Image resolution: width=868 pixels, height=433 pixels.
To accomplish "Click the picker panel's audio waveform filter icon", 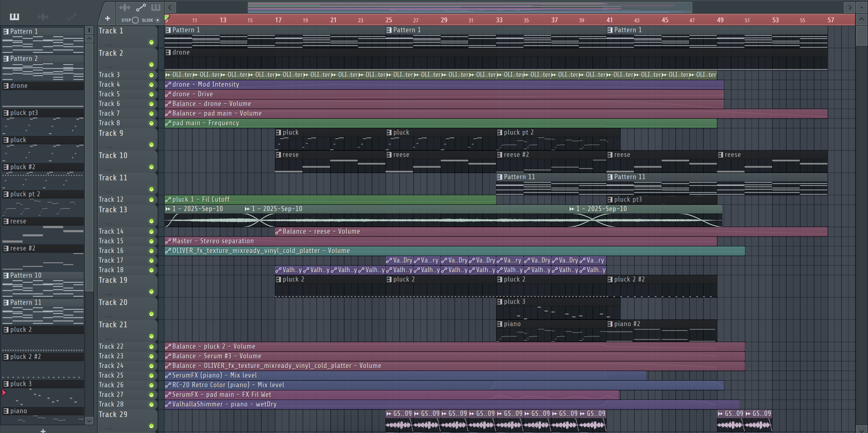I will click(43, 17).
